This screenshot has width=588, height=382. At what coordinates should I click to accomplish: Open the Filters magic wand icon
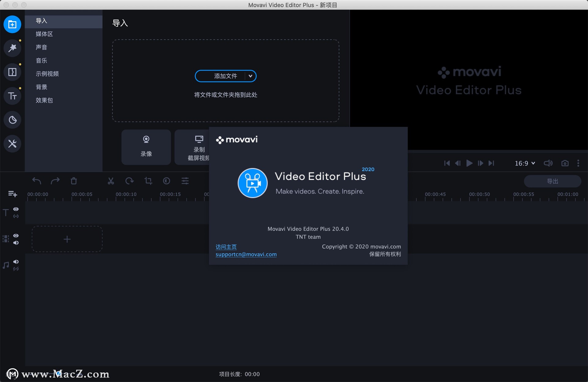12,48
